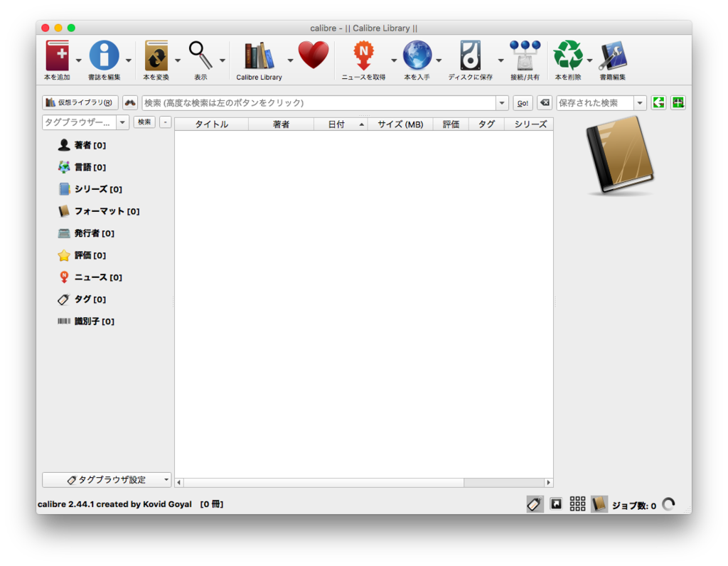Image resolution: width=728 pixels, height=566 pixels.
Task: Click the Go! search button
Action: [x=523, y=103]
